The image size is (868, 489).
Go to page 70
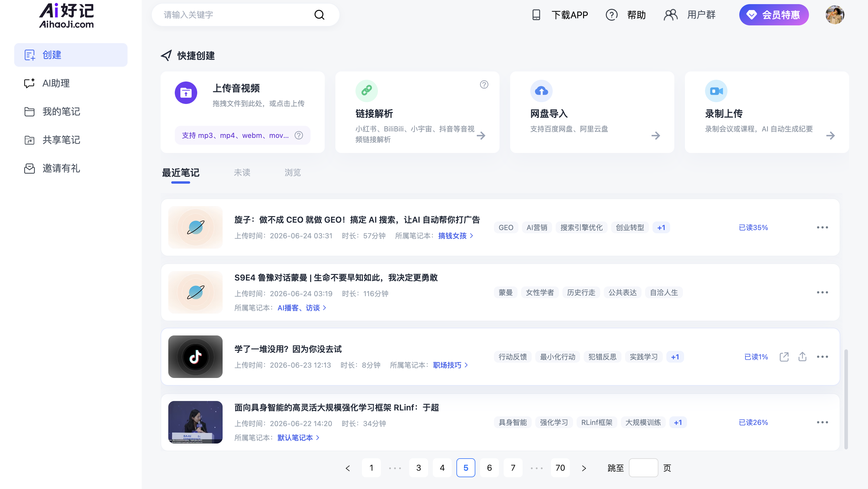click(560, 468)
